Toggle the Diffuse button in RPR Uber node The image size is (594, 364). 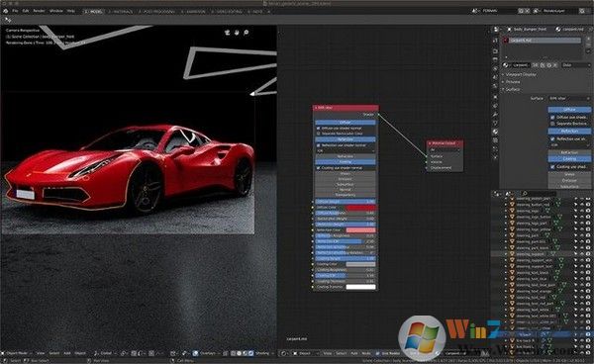(346, 123)
